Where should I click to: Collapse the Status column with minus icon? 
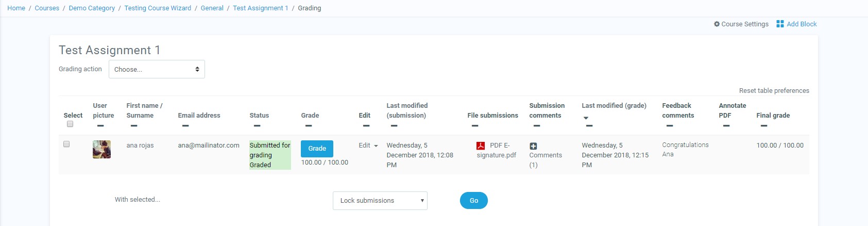tap(257, 126)
